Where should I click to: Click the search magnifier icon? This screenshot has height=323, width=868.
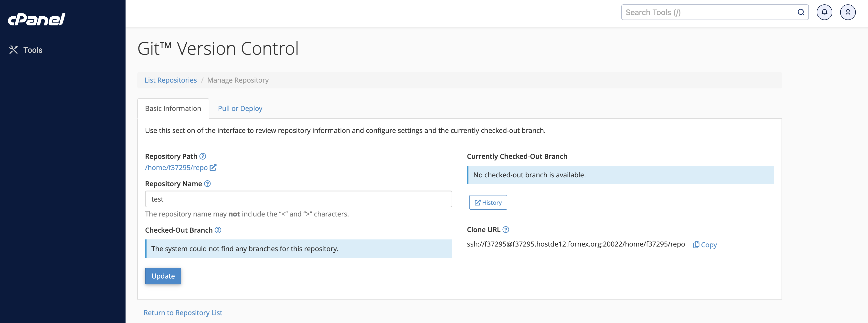point(801,12)
